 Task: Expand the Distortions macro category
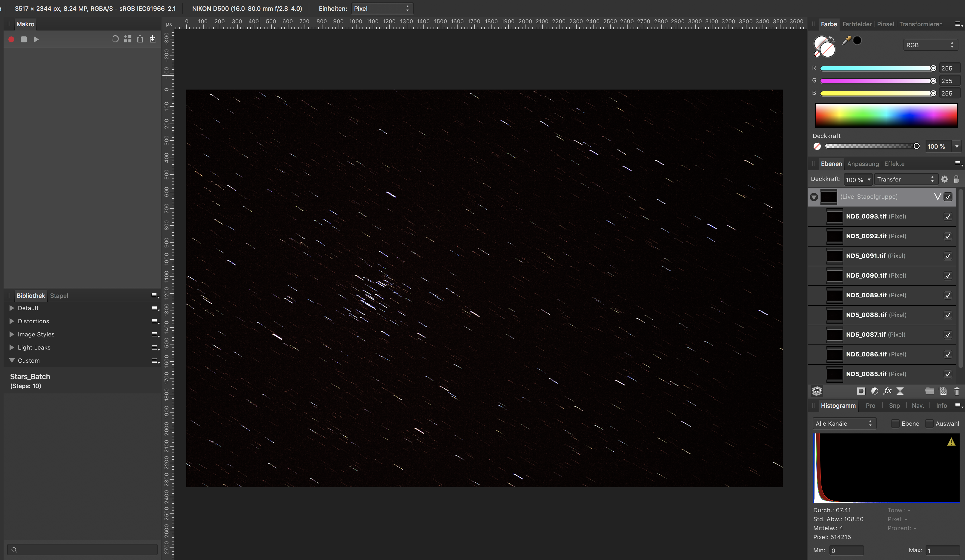(11, 321)
